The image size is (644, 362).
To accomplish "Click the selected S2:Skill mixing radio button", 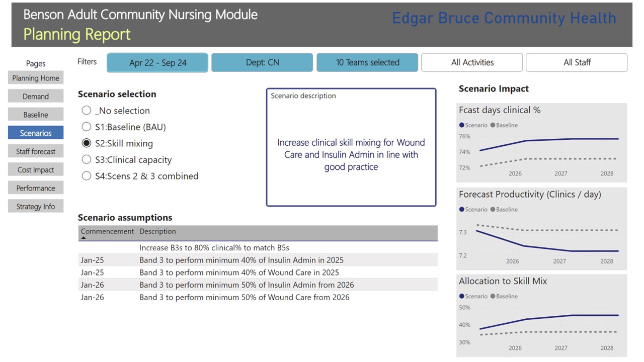I will [x=87, y=143].
